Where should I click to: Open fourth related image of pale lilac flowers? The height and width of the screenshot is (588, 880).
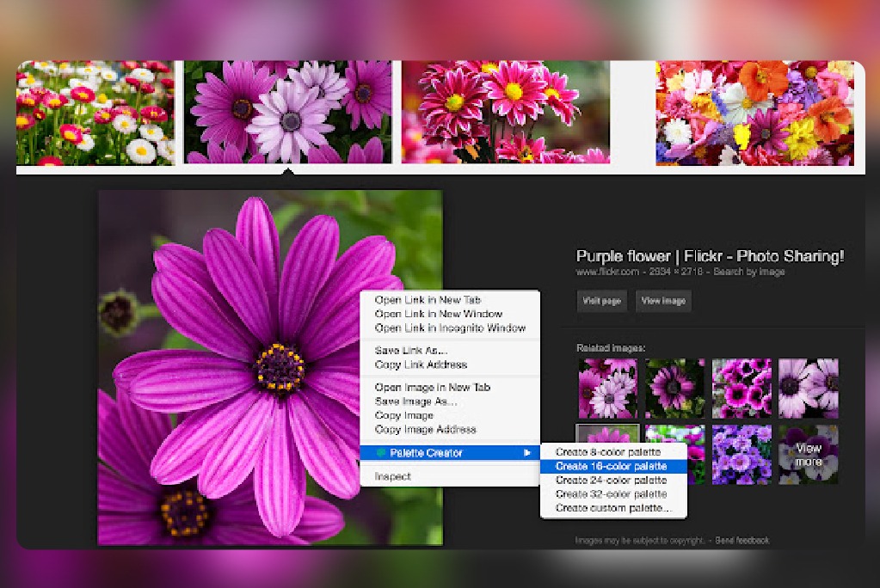(808, 389)
